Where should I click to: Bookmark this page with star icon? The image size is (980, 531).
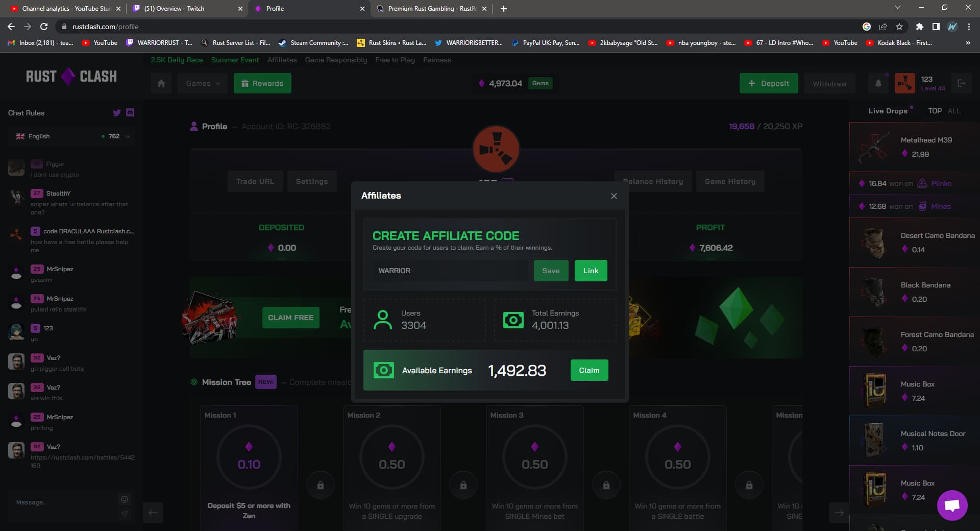pos(899,27)
